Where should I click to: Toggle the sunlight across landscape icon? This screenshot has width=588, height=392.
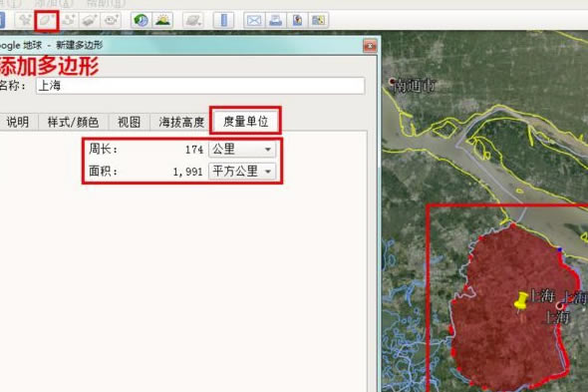pos(162,20)
